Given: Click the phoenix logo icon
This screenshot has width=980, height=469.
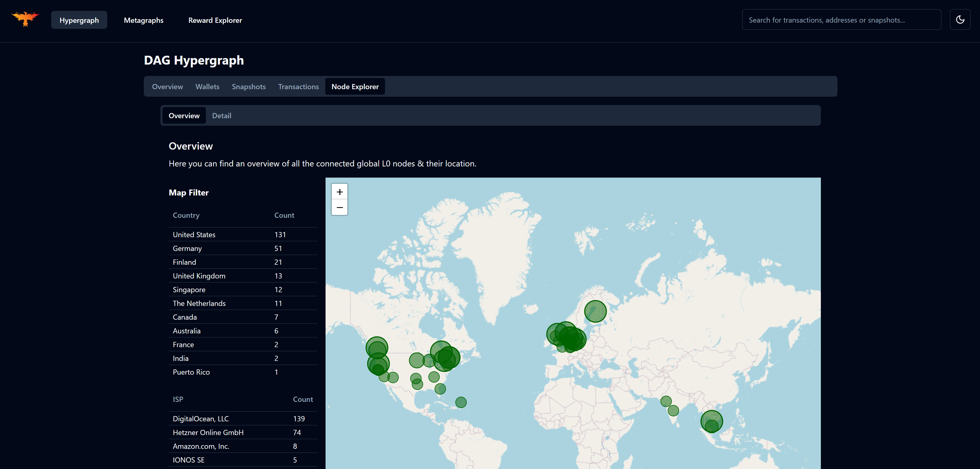Looking at the screenshot, I should point(25,19).
